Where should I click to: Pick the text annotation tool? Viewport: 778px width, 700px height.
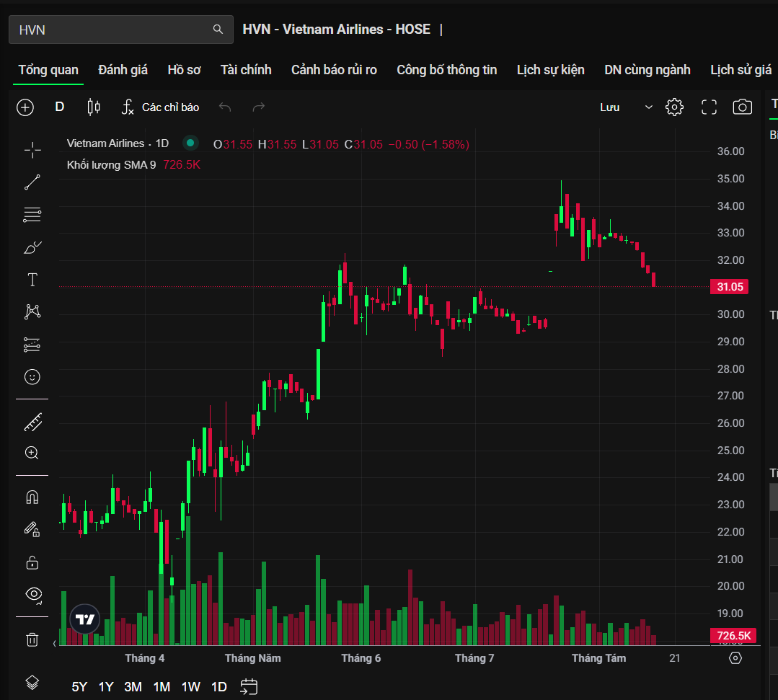(32, 280)
